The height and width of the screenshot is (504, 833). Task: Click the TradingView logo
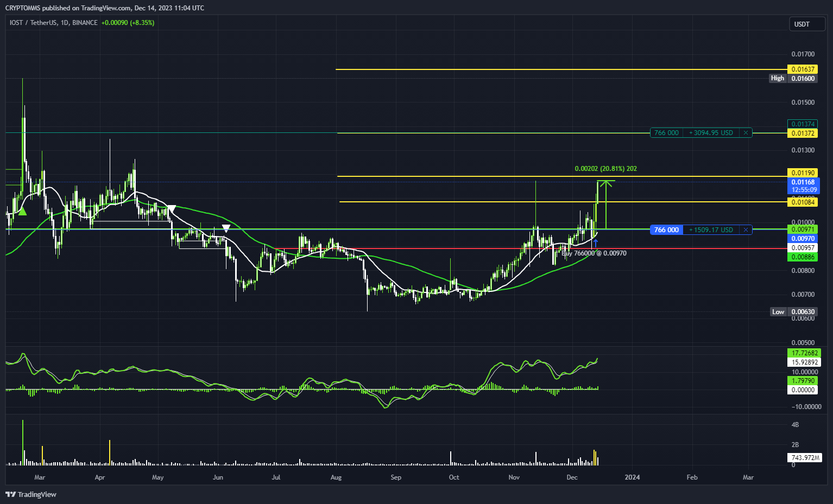click(31, 494)
